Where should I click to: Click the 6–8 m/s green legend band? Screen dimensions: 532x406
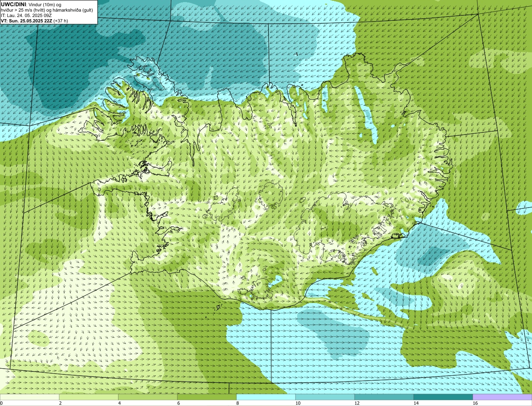207,397
